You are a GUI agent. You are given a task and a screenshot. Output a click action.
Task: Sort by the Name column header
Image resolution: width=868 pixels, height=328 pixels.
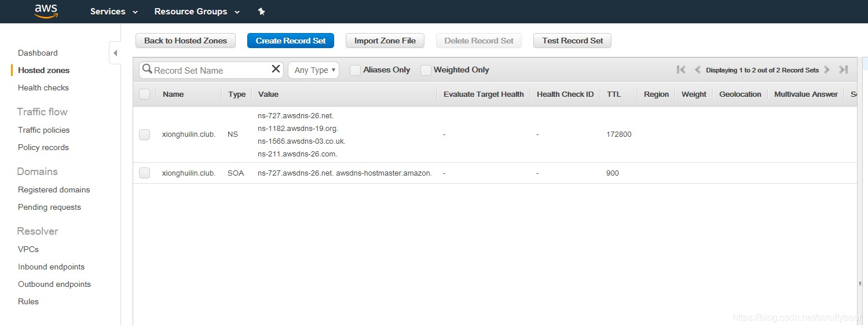[173, 94]
